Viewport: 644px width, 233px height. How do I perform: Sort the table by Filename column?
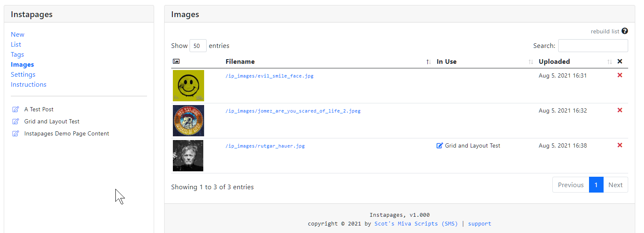pos(240,61)
